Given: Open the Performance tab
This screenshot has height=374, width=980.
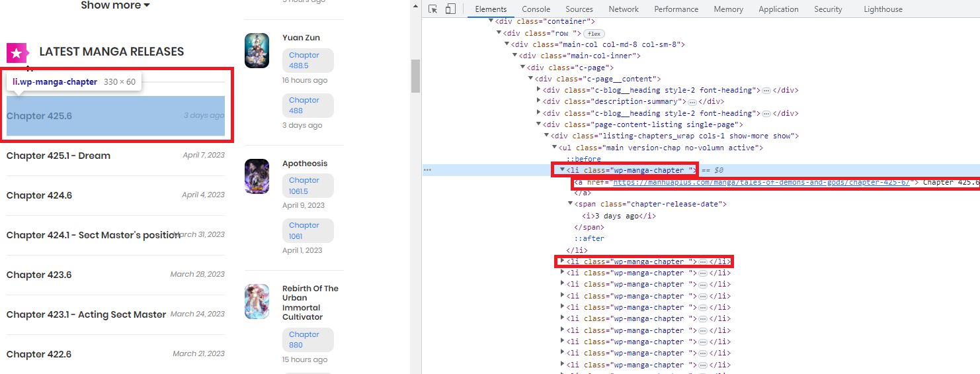Looking at the screenshot, I should coord(676,9).
